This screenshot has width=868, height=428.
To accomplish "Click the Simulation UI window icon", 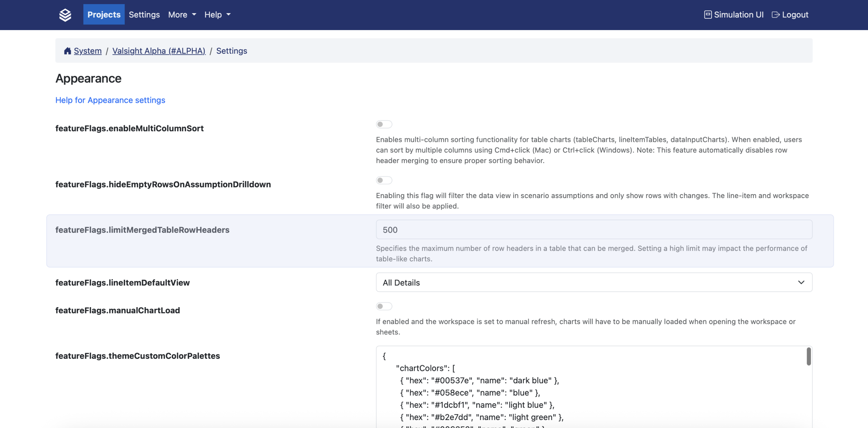I will 707,15.
